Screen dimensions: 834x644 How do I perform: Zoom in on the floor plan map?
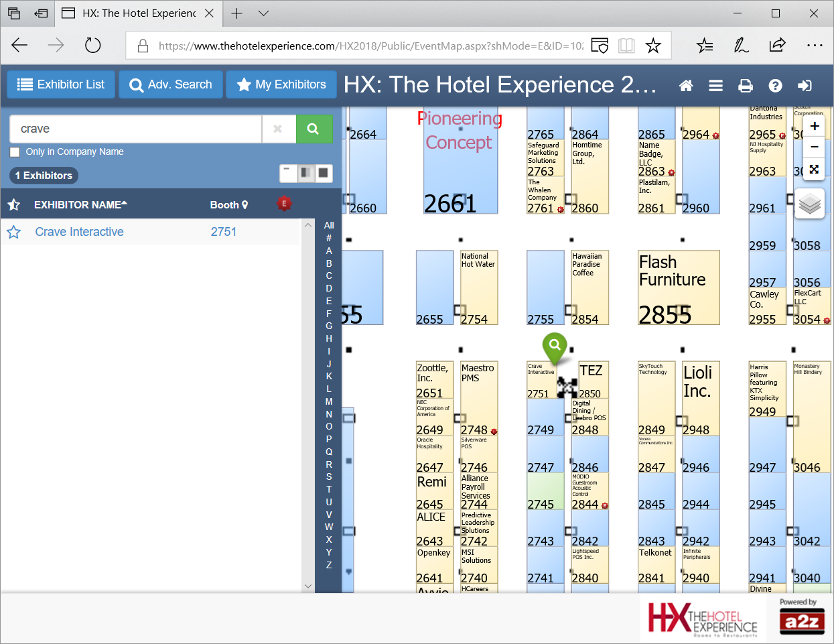coord(815,126)
